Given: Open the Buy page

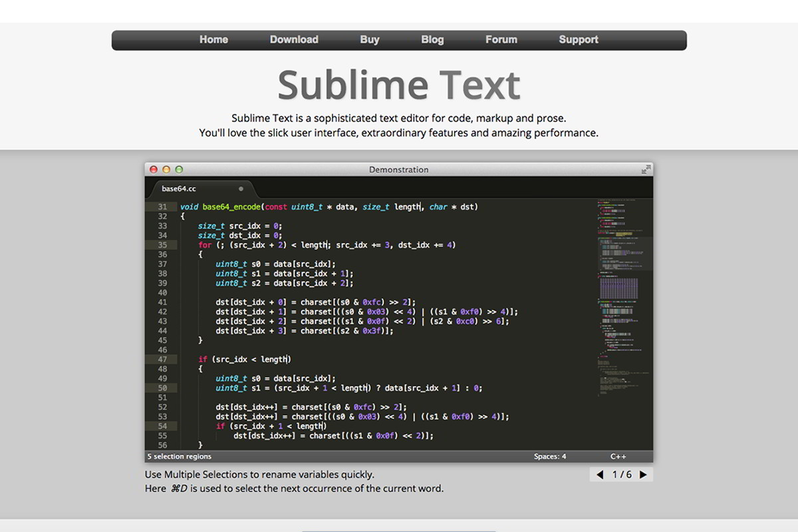Looking at the screenshot, I should pyautogui.click(x=370, y=40).
